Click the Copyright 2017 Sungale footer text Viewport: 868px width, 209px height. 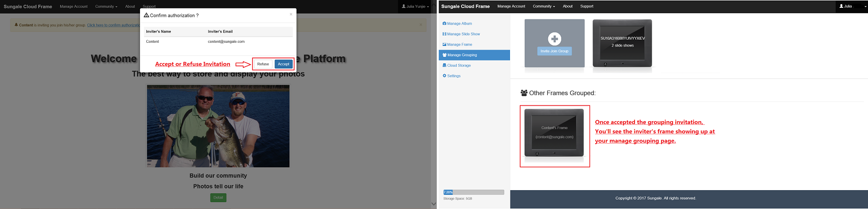(x=655, y=198)
